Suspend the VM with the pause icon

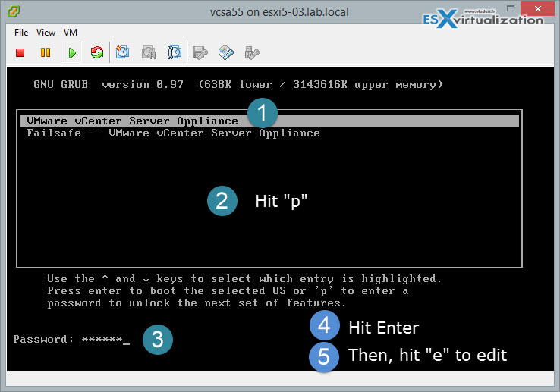(46, 53)
